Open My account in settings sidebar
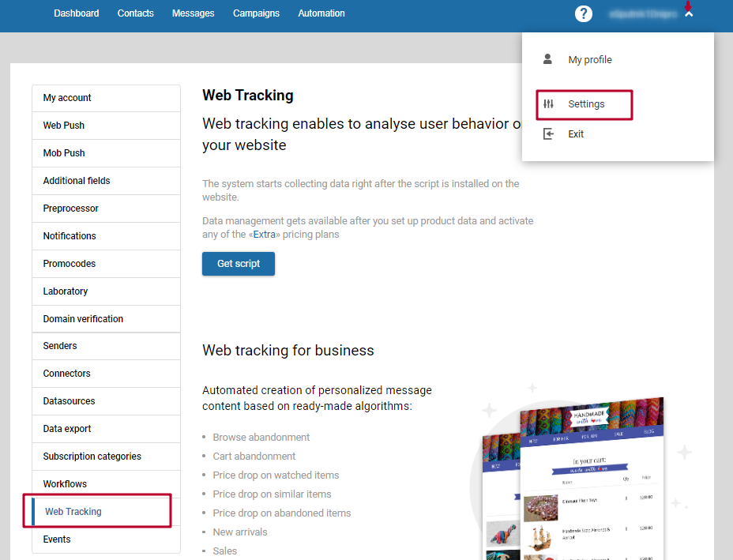The image size is (733, 560). (106, 98)
